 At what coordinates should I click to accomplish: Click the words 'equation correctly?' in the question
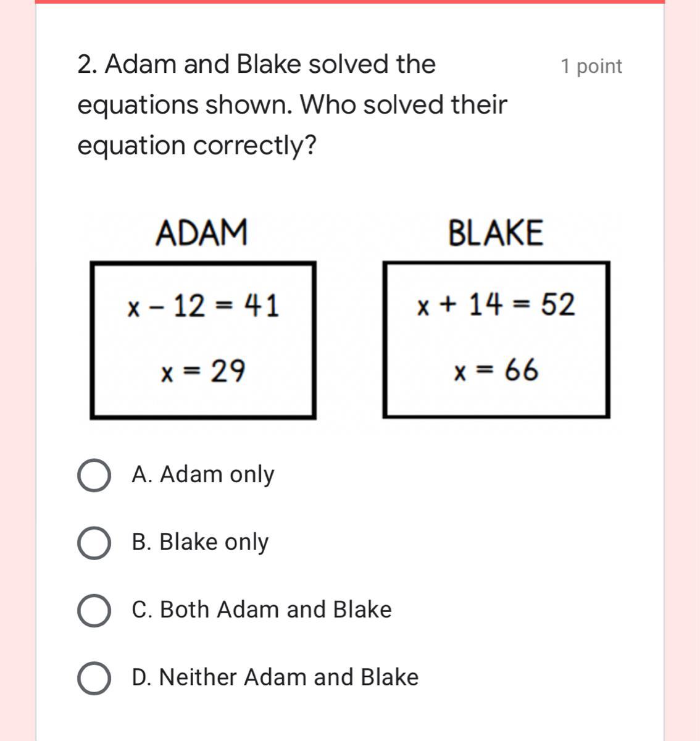click(x=196, y=146)
